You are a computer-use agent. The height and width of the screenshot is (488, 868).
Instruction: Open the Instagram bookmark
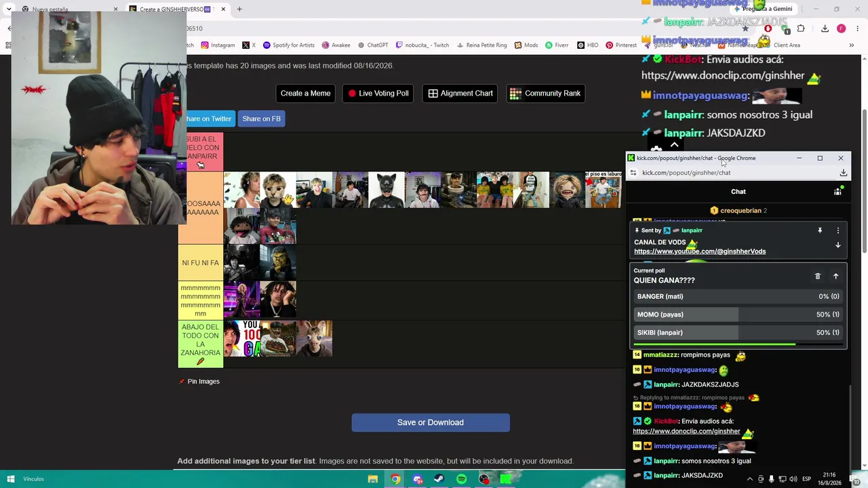218,45
